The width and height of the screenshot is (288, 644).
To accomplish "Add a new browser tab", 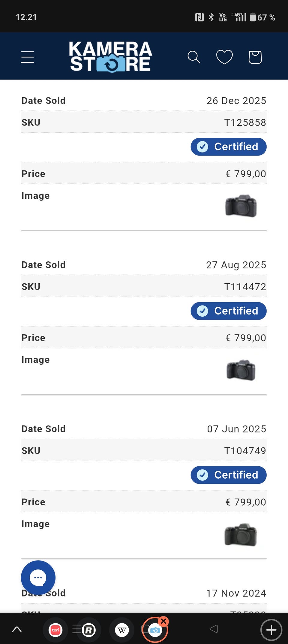I will pos(271,630).
